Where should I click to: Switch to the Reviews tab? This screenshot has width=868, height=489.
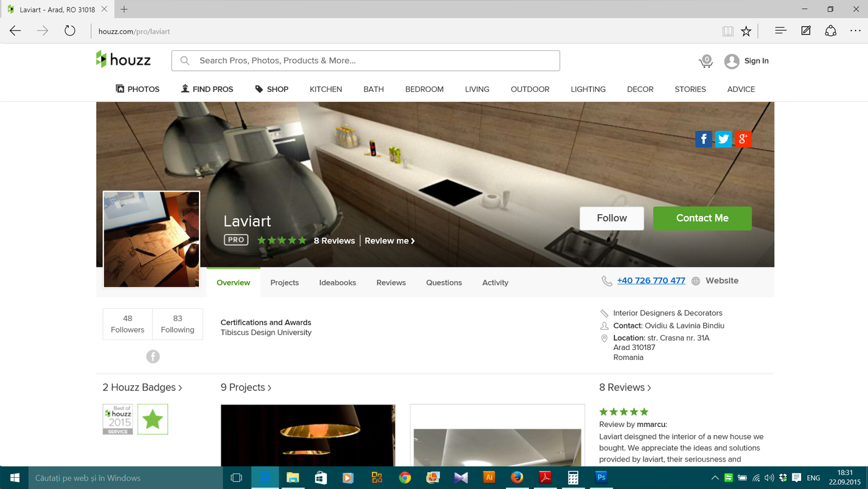click(391, 282)
